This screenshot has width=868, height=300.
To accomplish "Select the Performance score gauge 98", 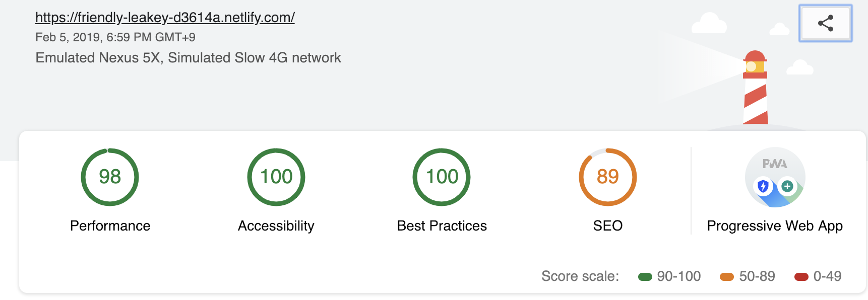I will coord(110,177).
